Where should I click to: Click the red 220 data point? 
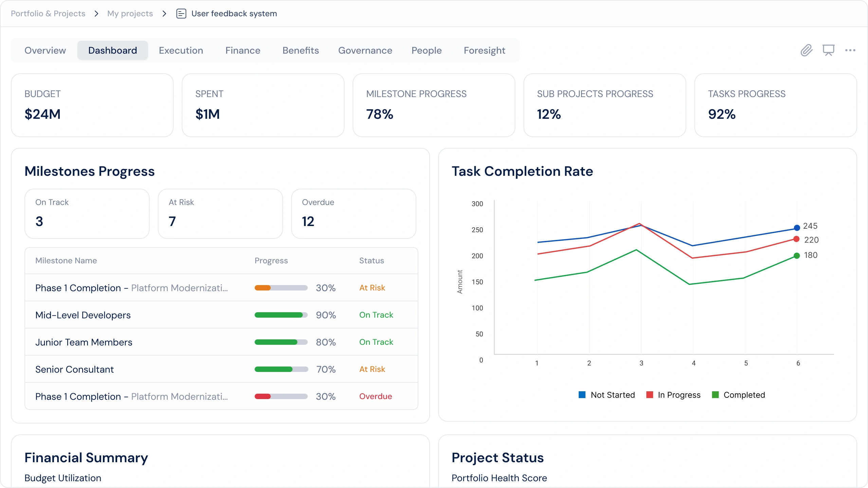[796, 239]
